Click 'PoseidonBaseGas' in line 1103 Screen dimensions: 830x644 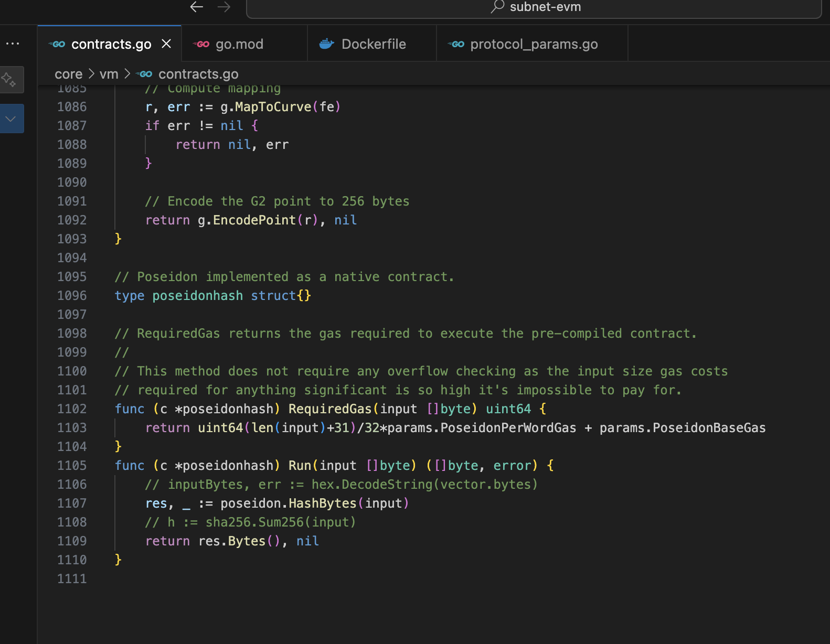point(709,428)
